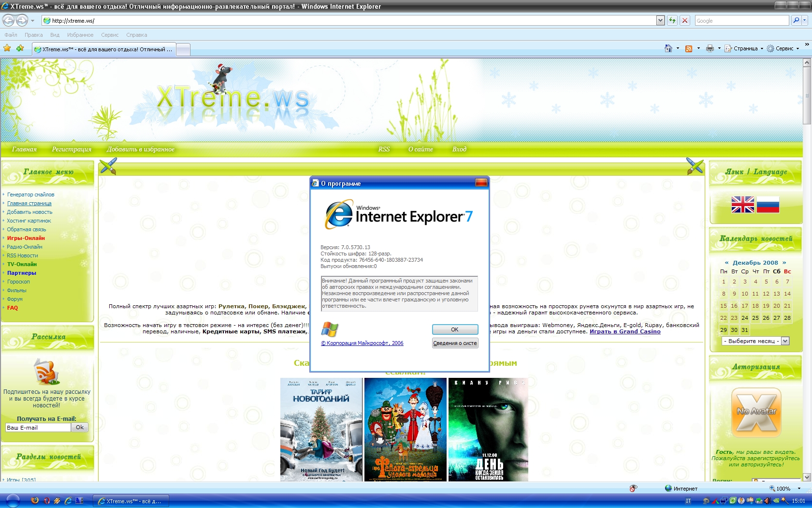Screen dimensions: 812x508
Task: Click the browser Back arrow button
Action: 8,20
